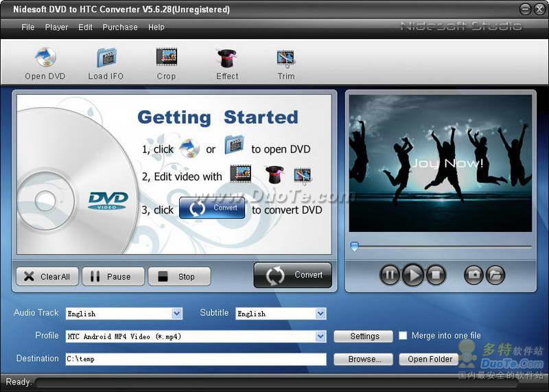
Task: Click the Open Folder button
Action: point(429,359)
